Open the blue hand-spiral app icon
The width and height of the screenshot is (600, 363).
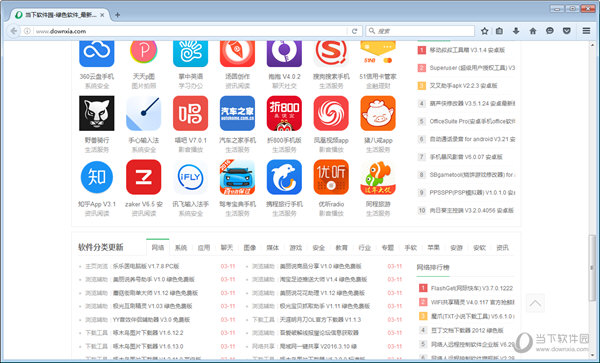(190, 54)
